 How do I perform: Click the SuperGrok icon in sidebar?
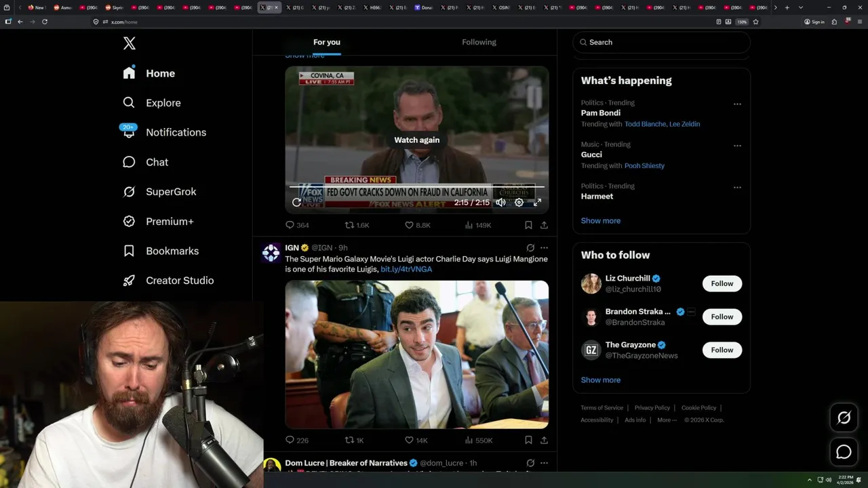pos(129,192)
